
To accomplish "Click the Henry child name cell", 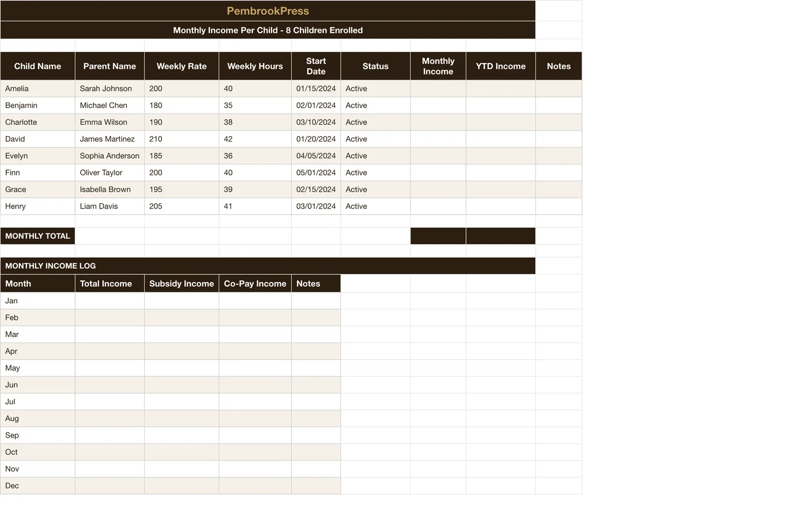I will [38, 206].
